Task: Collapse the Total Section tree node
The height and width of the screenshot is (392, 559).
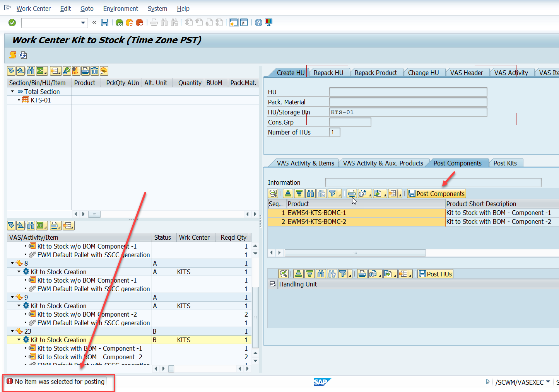Action: click(x=12, y=92)
